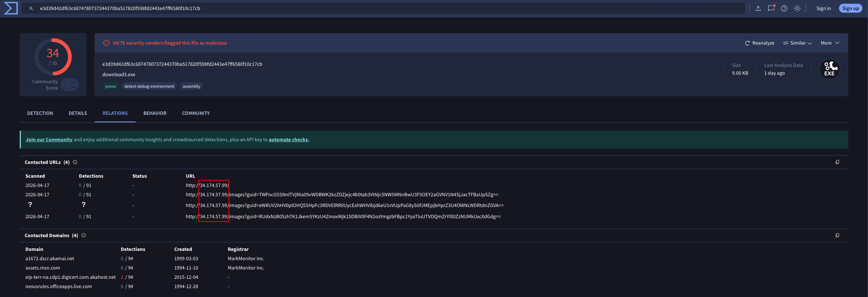This screenshot has width=868, height=297.
Task: Click the peexe tag
Action: tap(110, 86)
